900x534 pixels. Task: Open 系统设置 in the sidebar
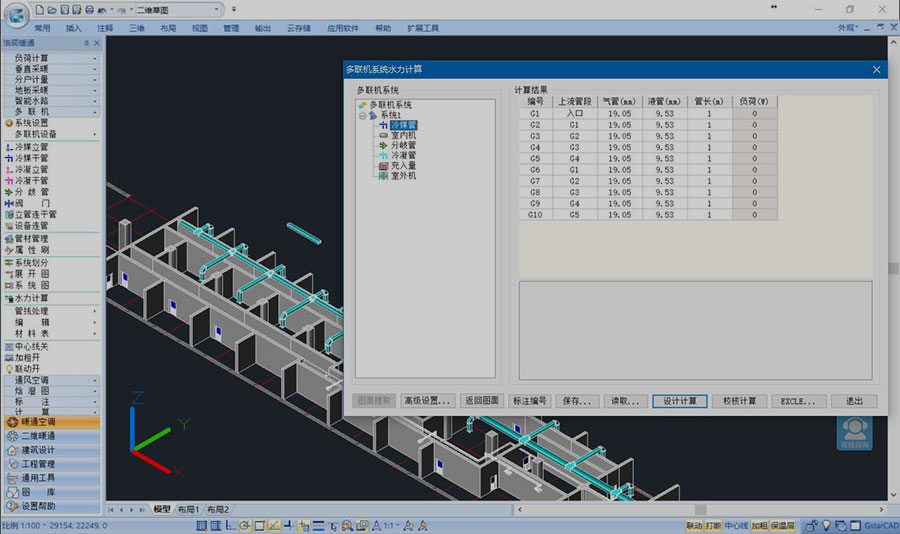pos(31,123)
